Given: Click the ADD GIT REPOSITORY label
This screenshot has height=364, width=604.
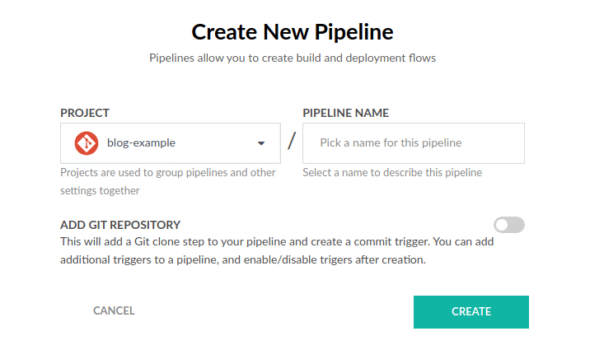Looking at the screenshot, I should point(120,225).
